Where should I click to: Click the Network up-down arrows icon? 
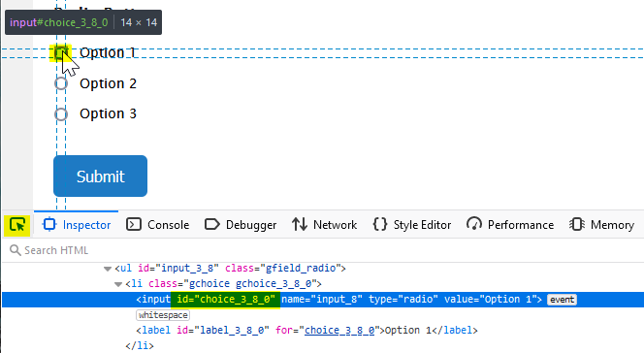[x=300, y=225]
